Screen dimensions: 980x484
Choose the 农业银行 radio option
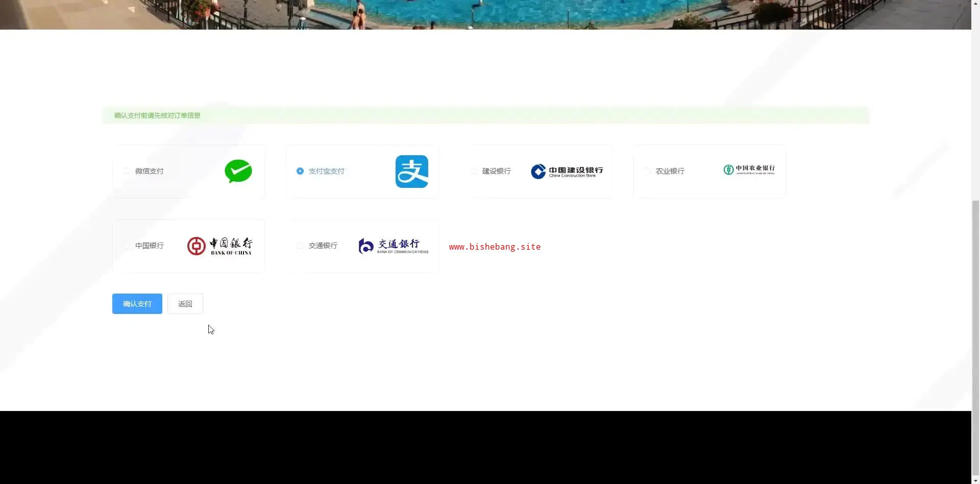(647, 171)
